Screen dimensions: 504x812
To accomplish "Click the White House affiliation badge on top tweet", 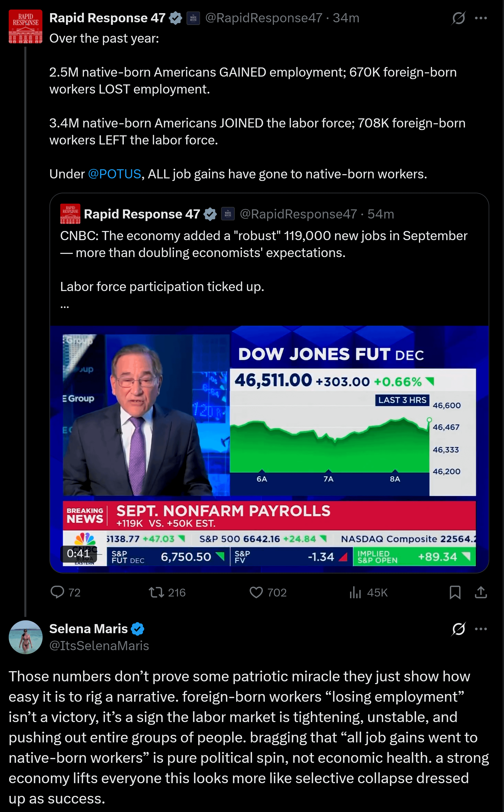I will [193, 18].
